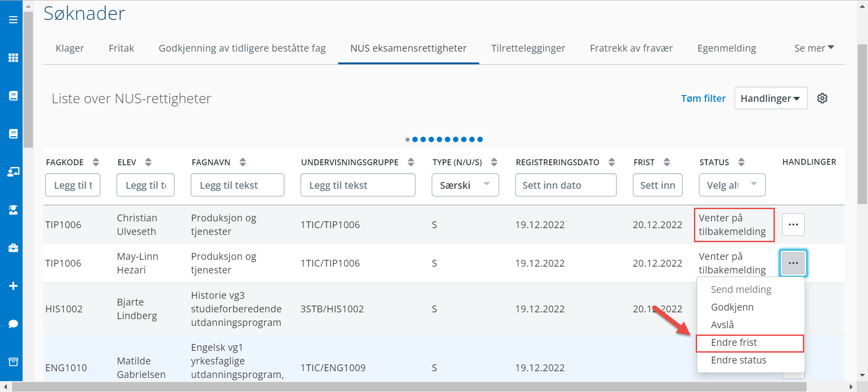This screenshot has height=392, width=868.
Task: Open the Fratrekk av fravær tab
Action: 631,48
